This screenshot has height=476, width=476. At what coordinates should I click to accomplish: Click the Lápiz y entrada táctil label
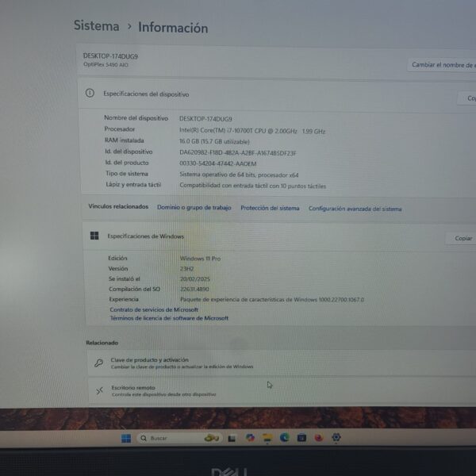pyautogui.click(x=133, y=185)
